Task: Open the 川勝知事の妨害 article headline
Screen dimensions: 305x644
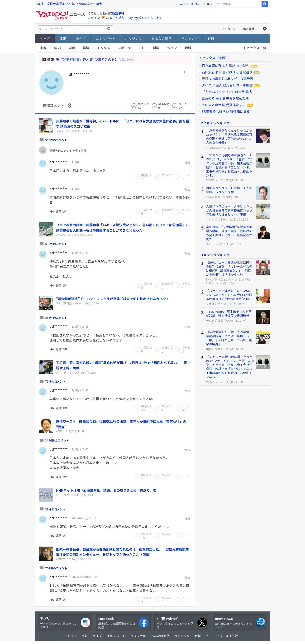Action: [122, 124]
